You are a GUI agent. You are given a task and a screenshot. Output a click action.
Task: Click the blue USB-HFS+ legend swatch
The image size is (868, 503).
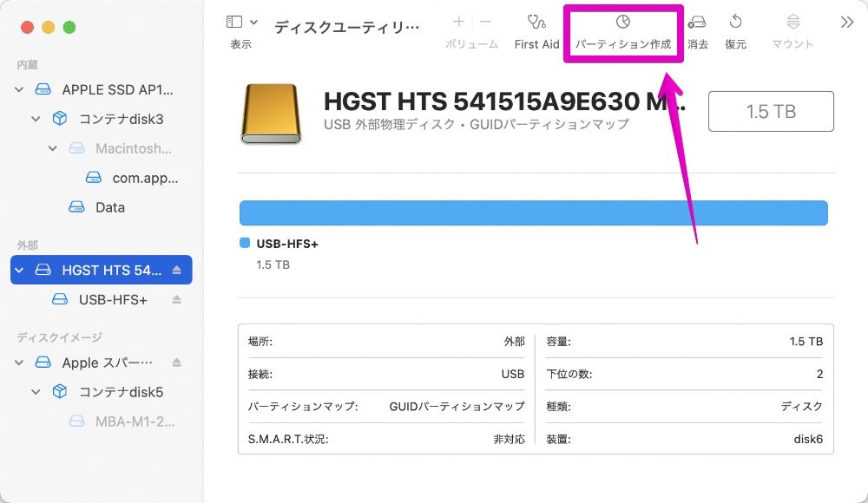(x=245, y=243)
